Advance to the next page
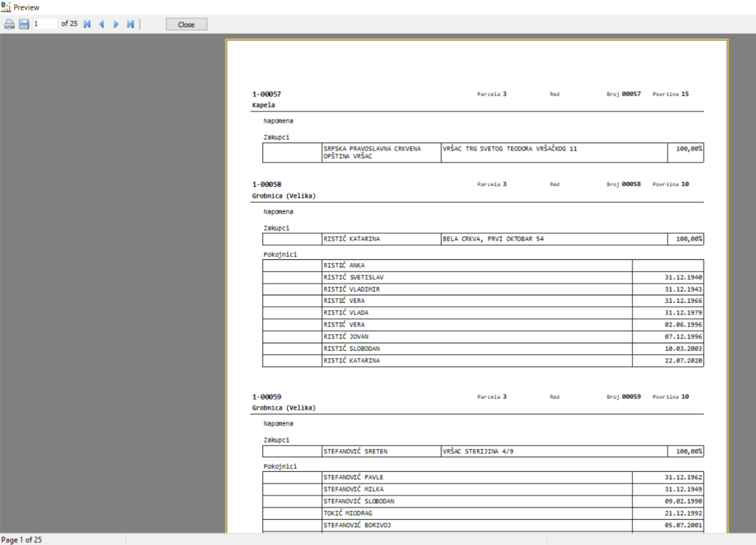This screenshot has height=545, width=756. (x=116, y=24)
